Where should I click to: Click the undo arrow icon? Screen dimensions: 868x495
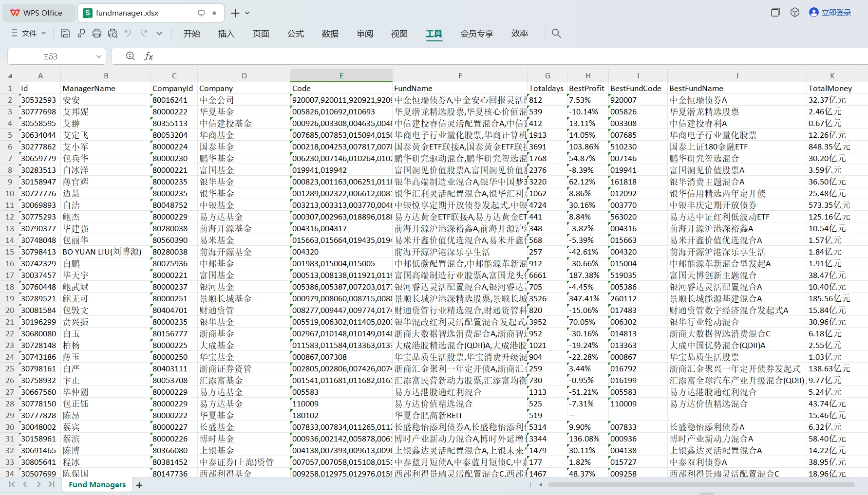128,33
